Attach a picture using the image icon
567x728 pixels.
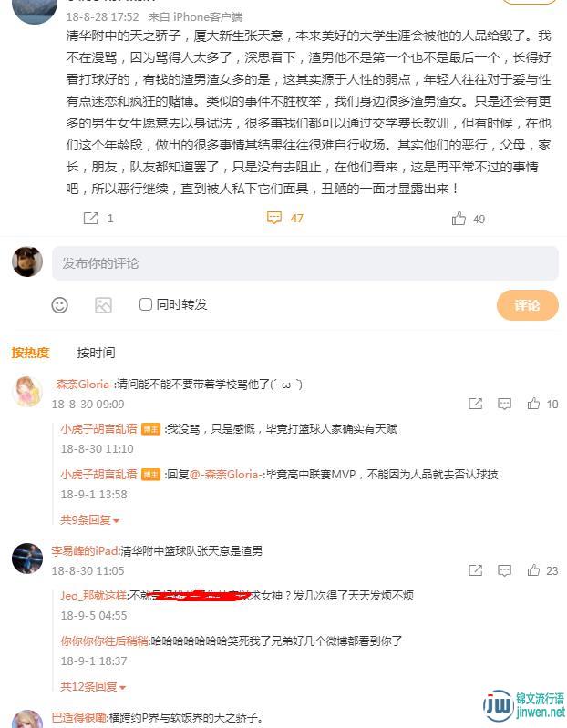point(103,305)
